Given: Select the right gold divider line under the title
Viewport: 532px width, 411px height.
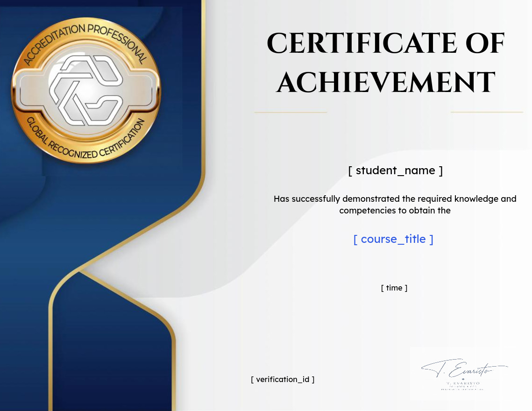Looking at the screenshot, I should (487, 112).
